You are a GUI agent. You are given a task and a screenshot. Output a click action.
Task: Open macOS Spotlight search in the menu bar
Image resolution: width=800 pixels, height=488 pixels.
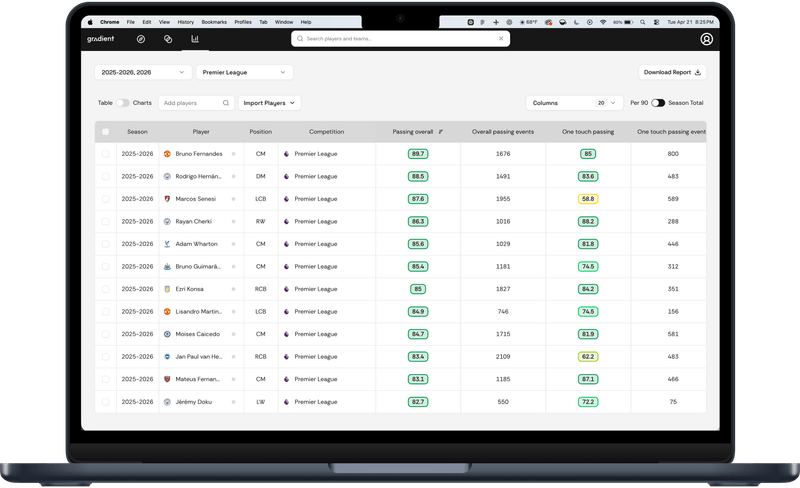642,22
